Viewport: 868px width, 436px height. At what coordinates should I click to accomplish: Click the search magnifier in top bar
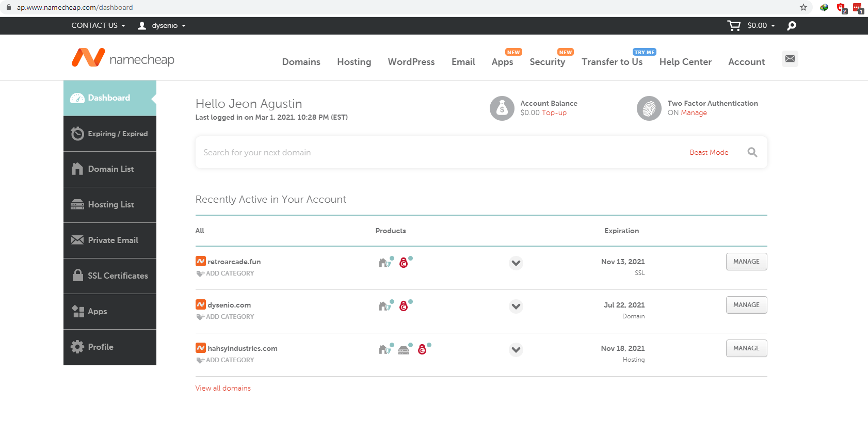point(791,25)
